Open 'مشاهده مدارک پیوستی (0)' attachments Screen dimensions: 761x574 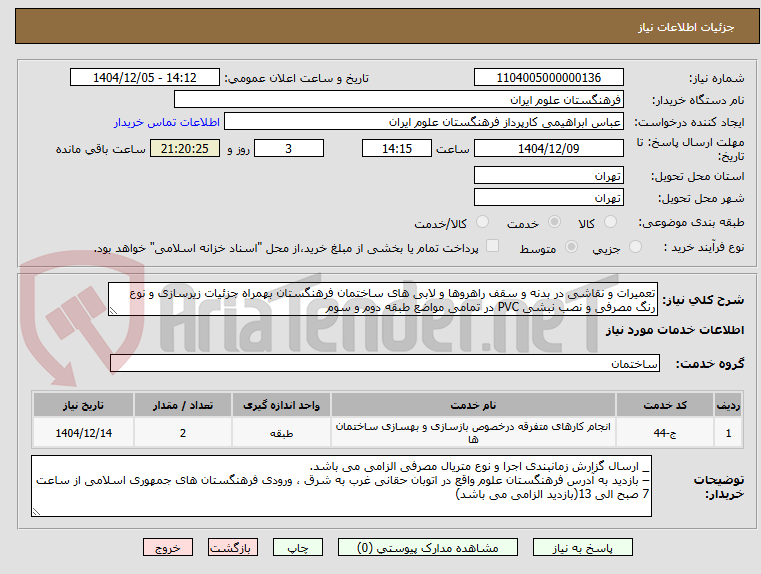click(428, 547)
